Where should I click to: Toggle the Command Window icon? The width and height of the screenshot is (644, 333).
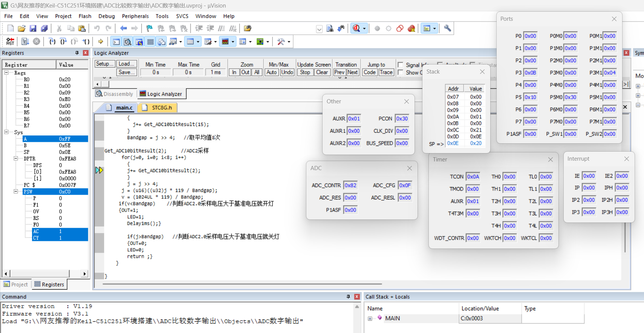tap(116, 41)
